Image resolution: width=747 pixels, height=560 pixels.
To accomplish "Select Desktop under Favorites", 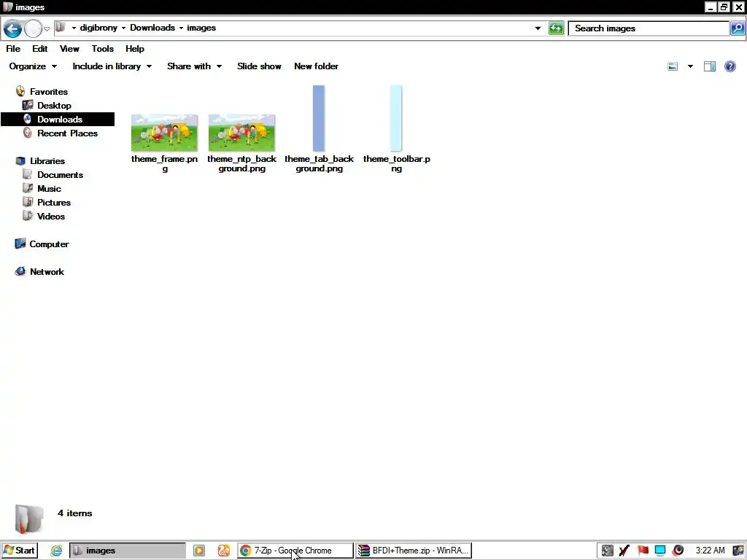I will click(54, 105).
